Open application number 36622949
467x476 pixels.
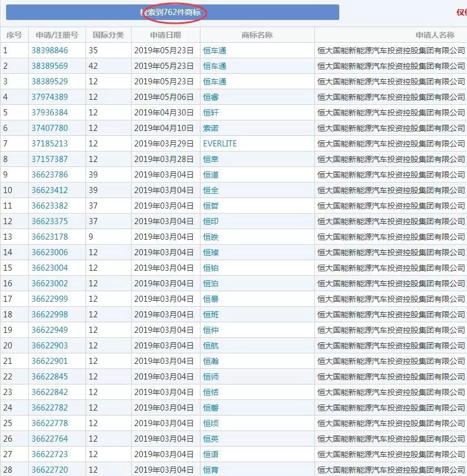pyautogui.click(x=49, y=330)
